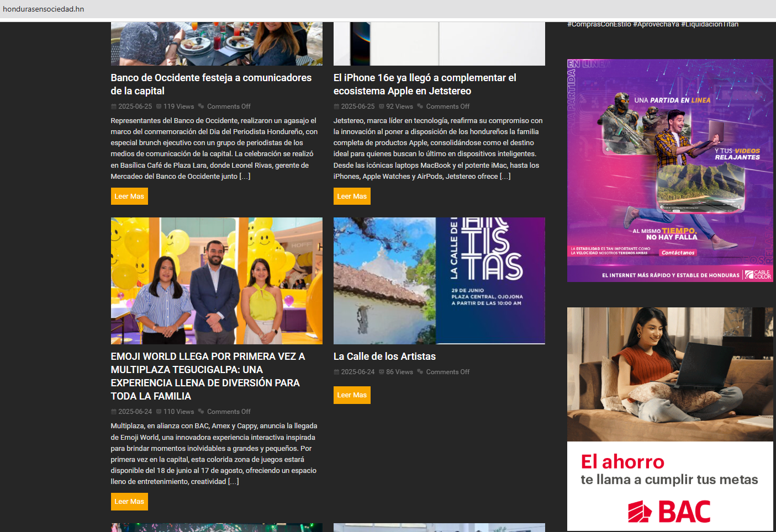Click views icon beside 119 Views
The image size is (776, 532).
pos(159,107)
